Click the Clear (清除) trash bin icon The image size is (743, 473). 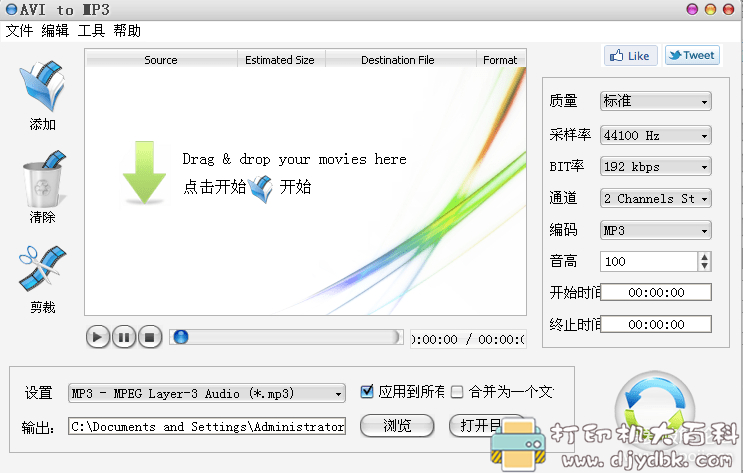44,179
